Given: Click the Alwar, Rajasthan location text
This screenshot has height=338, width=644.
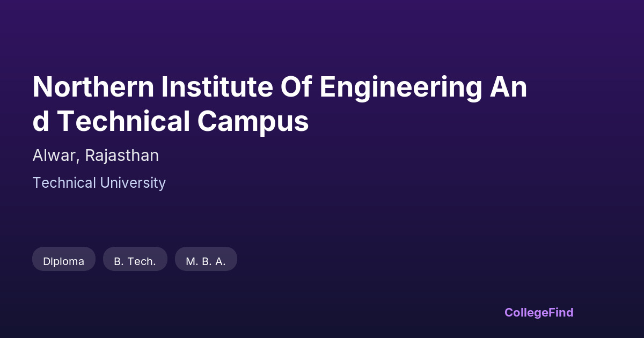Looking at the screenshot, I should tap(96, 156).
